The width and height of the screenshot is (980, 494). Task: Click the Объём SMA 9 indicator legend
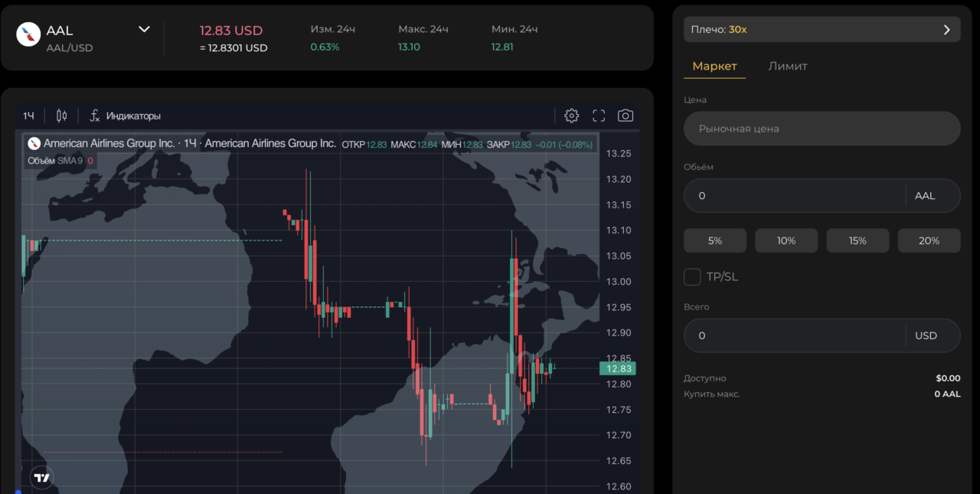pos(60,161)
